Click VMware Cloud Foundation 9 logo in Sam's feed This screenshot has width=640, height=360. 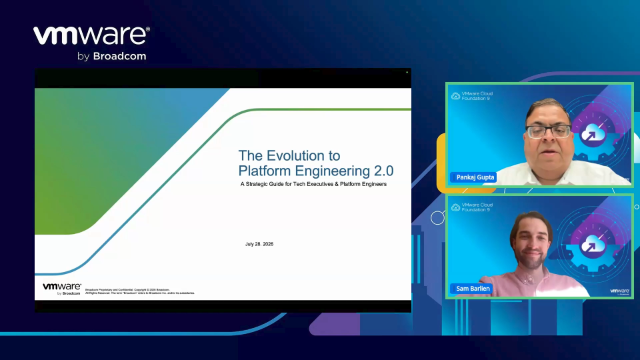tap(472, 207)
